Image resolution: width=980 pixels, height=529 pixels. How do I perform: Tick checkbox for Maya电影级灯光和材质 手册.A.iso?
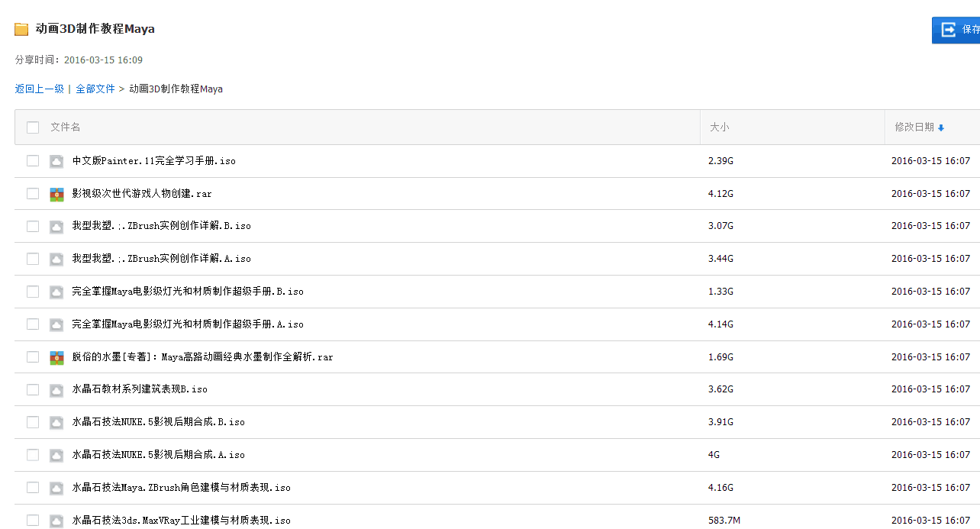(x=33, y=324)
